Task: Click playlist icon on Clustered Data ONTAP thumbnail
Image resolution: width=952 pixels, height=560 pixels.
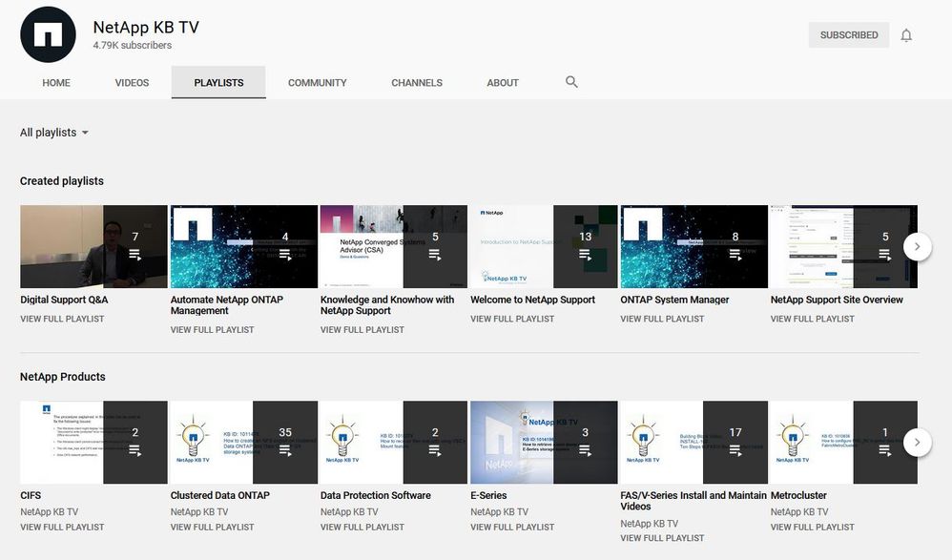Action: (x=285, y=450)
